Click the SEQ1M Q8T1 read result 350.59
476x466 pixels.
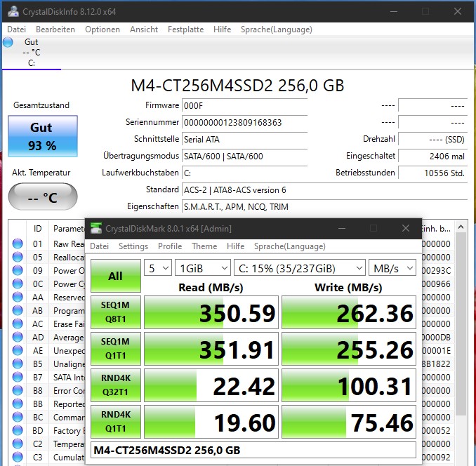click(211, 312)
